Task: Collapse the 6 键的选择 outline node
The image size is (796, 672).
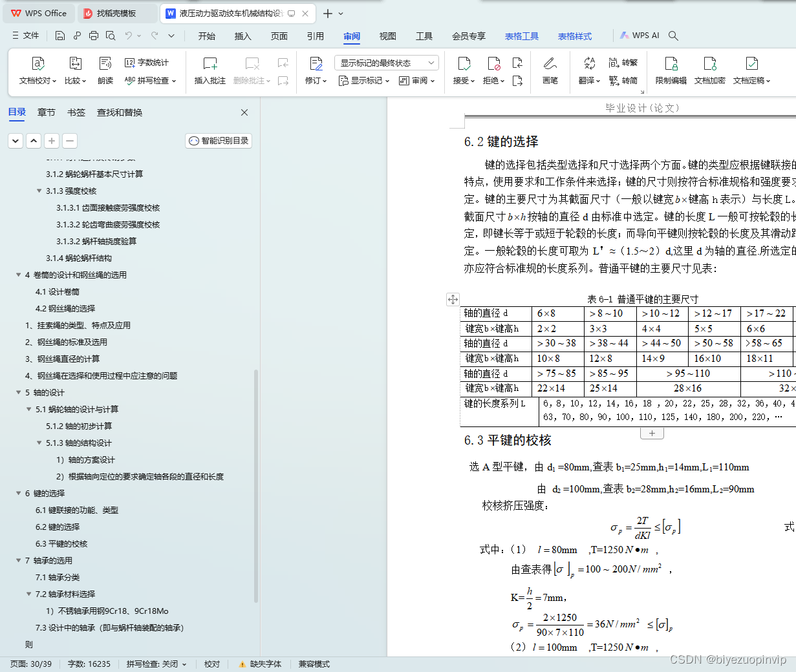Action: pos(19,493)
